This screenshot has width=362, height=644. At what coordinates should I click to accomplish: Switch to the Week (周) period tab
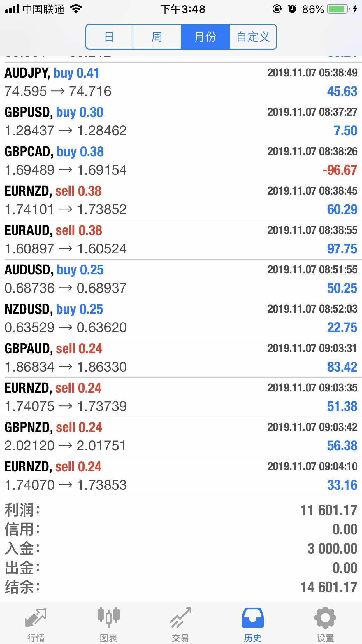coord(157,37)
